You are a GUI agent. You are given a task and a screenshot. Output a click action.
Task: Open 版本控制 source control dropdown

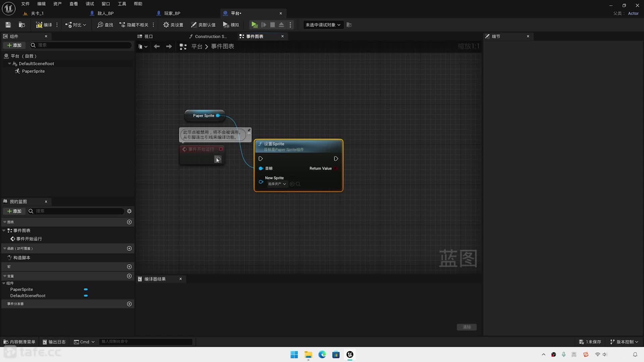[624, 342]
